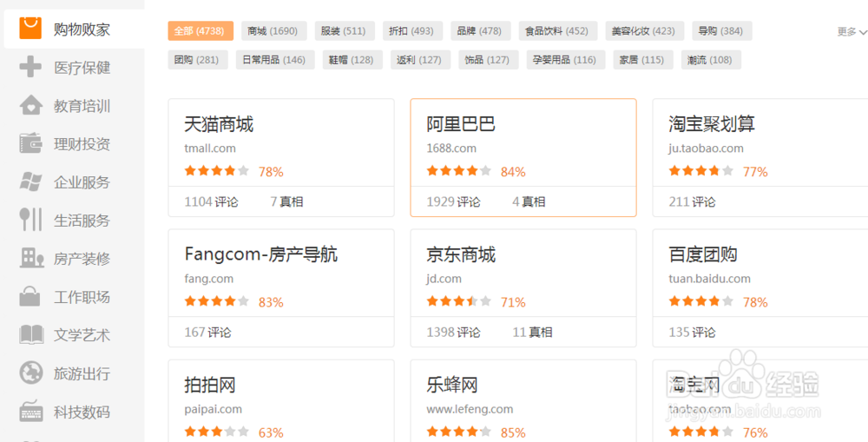Click the star rating of 京东商城 71%
The image size is (868, 442).
(x=459, y=301)
